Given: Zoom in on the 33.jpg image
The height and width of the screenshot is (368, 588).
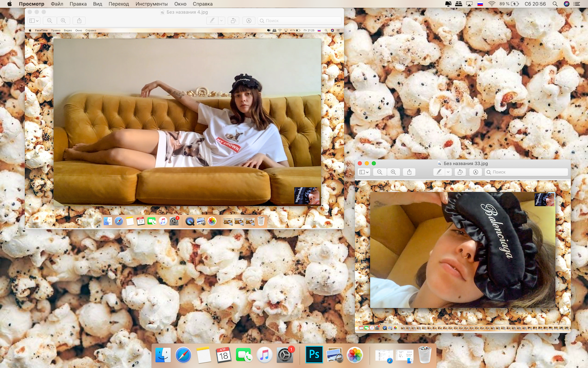Looking at the screenshot, I should coord(393,172).
